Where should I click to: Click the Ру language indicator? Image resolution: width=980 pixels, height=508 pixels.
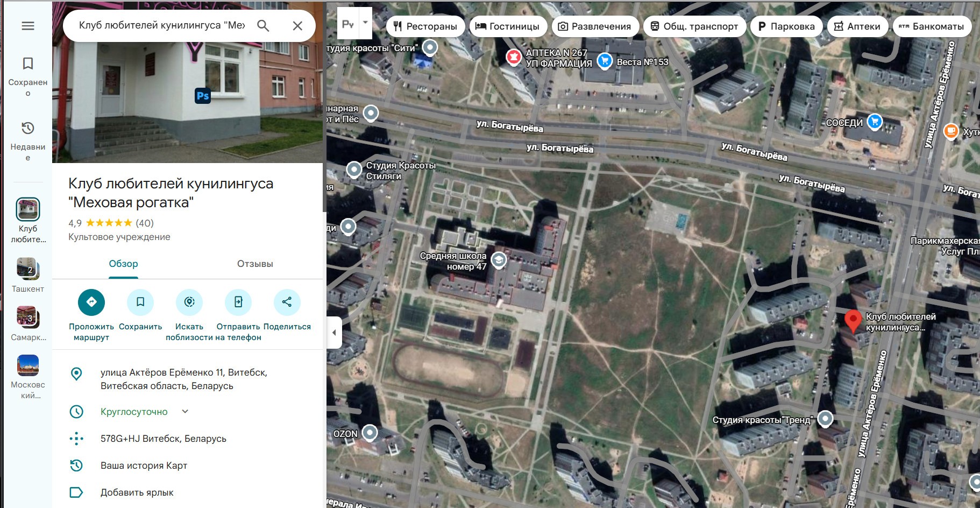348,24
